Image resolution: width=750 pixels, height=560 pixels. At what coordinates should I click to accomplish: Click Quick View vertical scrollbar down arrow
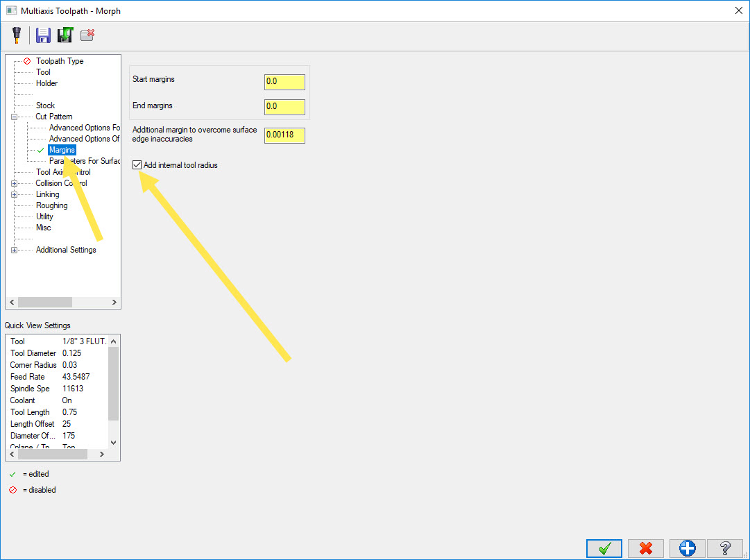113,442
